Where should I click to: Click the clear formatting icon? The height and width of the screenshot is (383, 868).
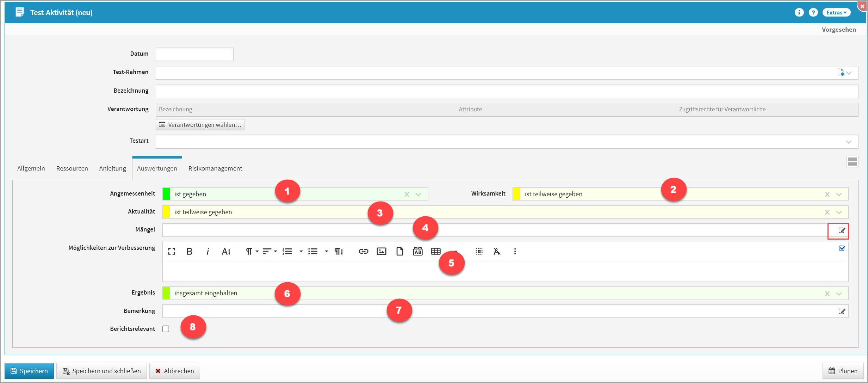point(497,251)
